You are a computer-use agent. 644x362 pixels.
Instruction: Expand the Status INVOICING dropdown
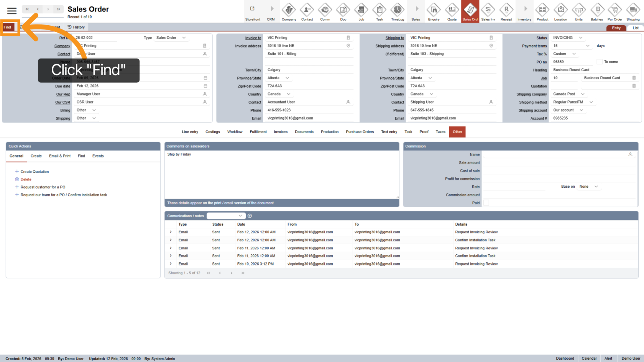click(580, 38)
